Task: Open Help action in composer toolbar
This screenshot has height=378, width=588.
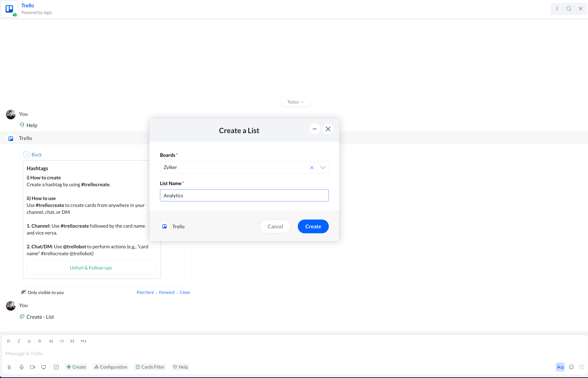Action: click(181, 367)
